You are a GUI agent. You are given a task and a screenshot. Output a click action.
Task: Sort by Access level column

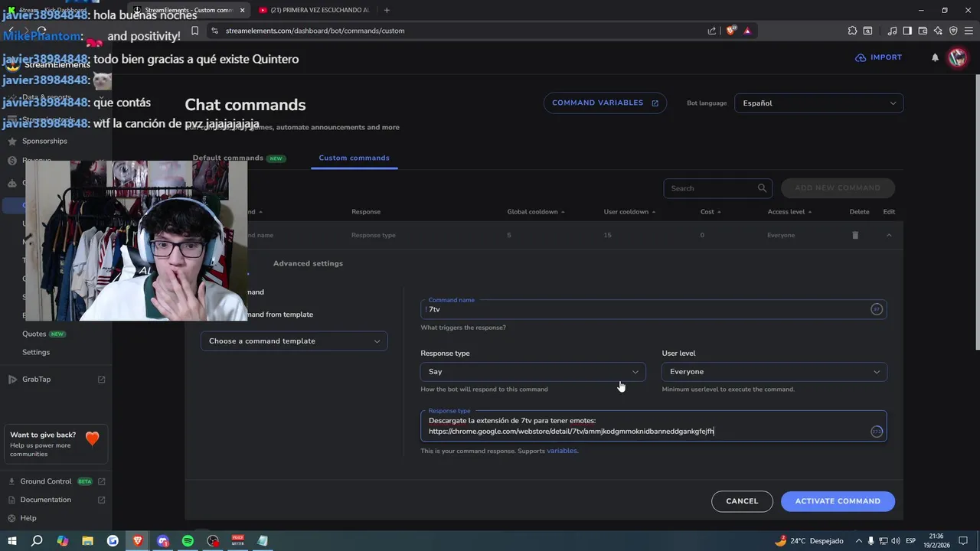pos(789,212)
